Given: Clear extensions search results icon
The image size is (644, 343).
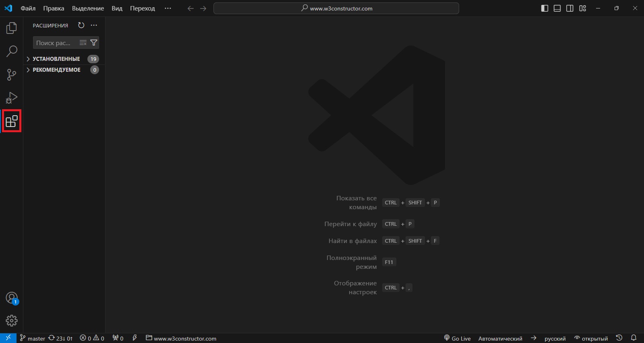Looking at the screenshot, I should pyautogui.click(x=83, y=43).
